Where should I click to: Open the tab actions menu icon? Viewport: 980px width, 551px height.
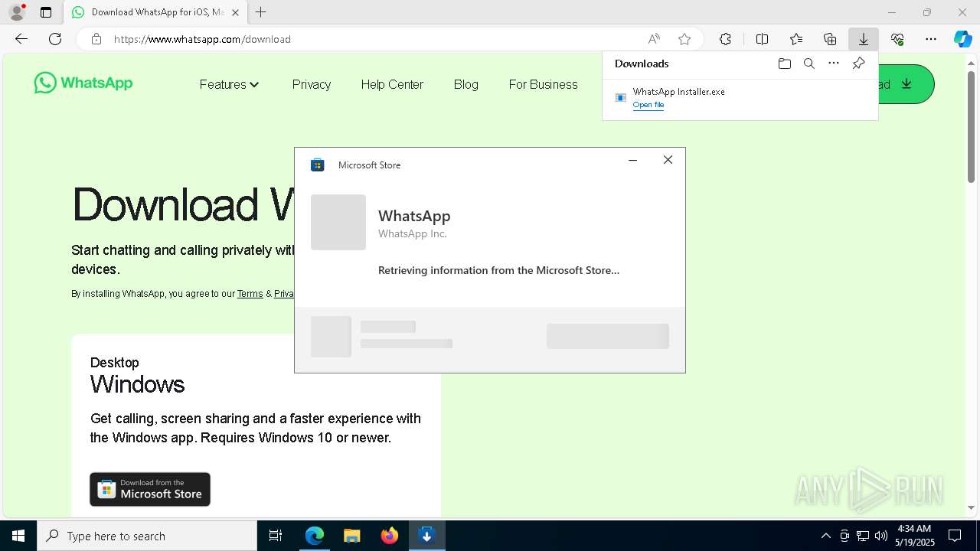tap(46, 12)
